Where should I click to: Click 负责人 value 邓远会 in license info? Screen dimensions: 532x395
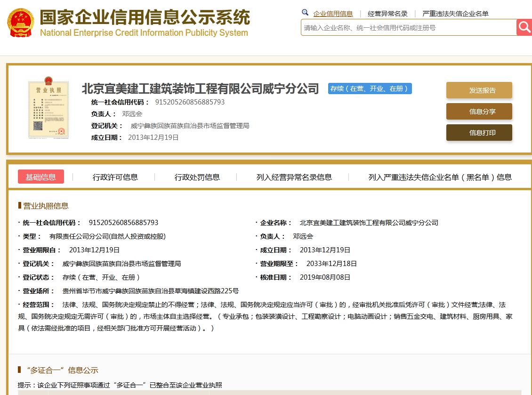pos(303,236)
